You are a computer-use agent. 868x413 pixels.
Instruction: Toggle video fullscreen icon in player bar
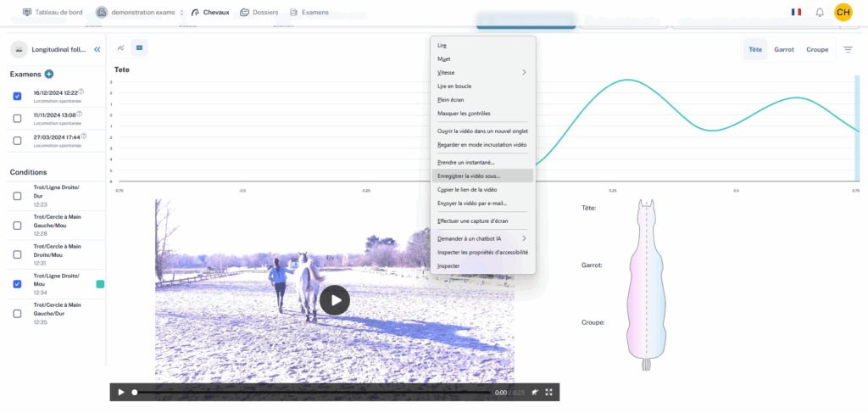(x=549, y=393)
